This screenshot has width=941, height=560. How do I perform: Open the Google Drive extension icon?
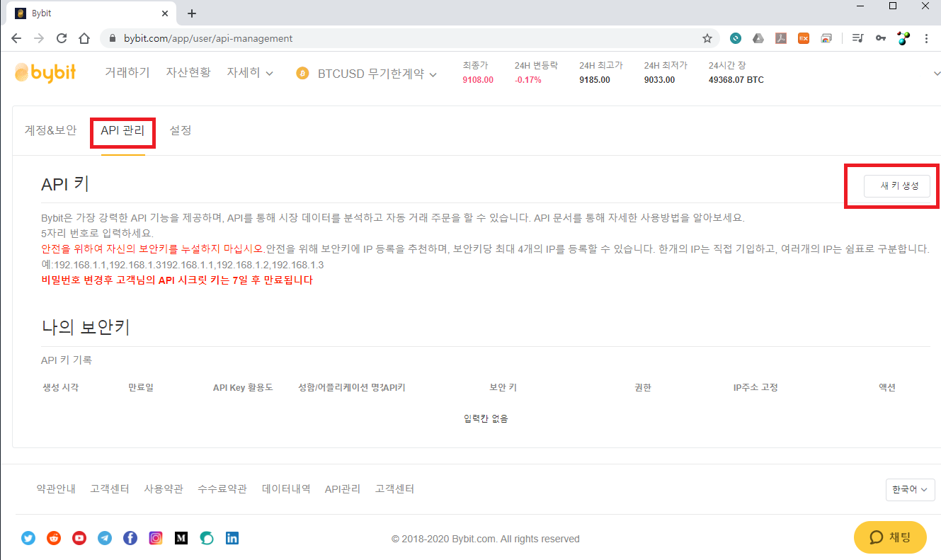click(x=758, y=38)
